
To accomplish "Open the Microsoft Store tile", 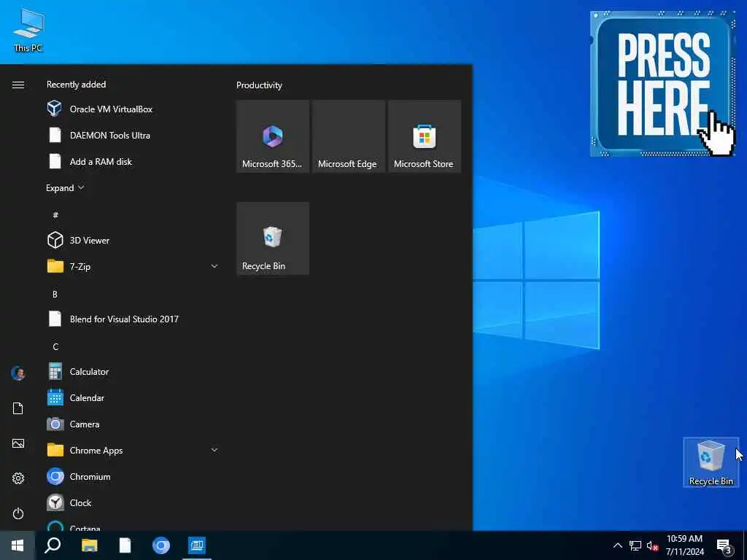I will pyautogui.click(x=425, y=136).
